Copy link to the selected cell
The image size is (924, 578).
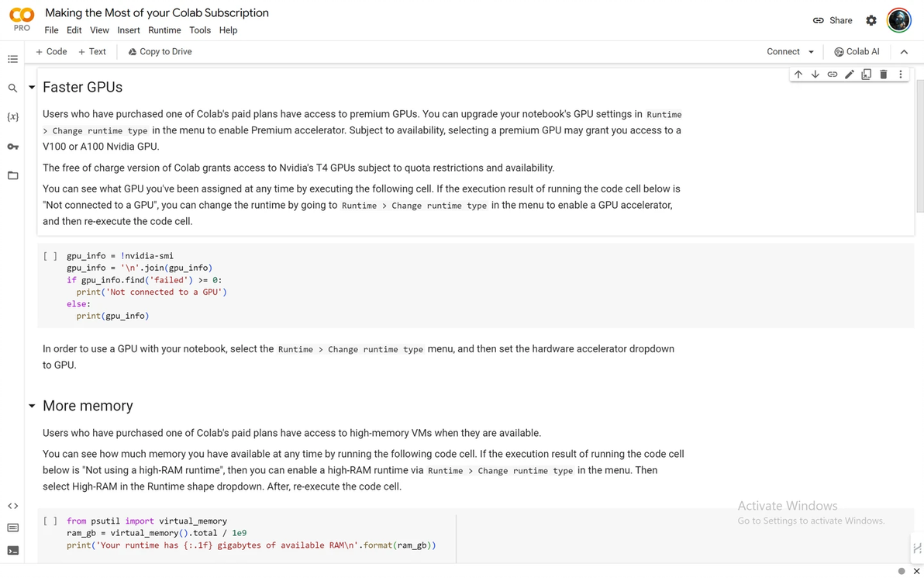tap(833, 74)
